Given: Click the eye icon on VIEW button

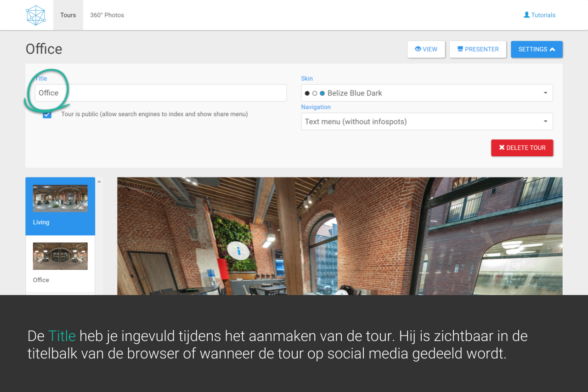Looking at the screenshot, I should pos(418,49).
